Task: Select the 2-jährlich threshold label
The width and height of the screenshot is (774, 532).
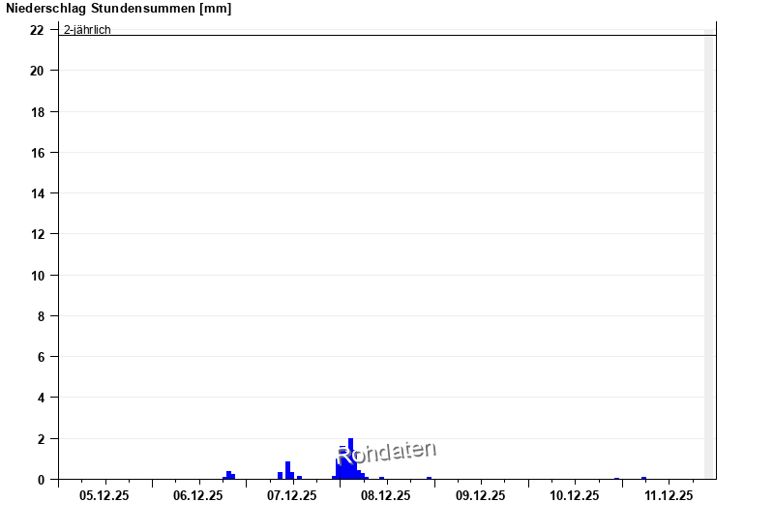Action: coord(87,30)
